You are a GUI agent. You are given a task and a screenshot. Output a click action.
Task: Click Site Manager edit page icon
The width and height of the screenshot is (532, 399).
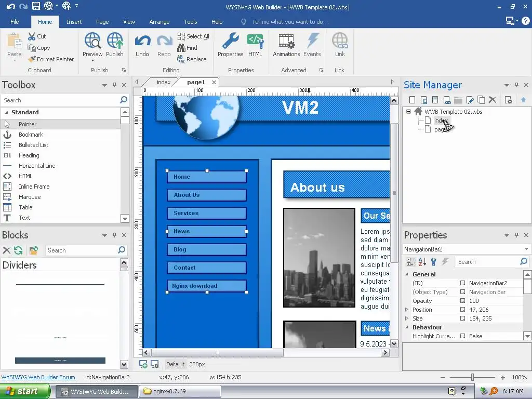[470, 100]
